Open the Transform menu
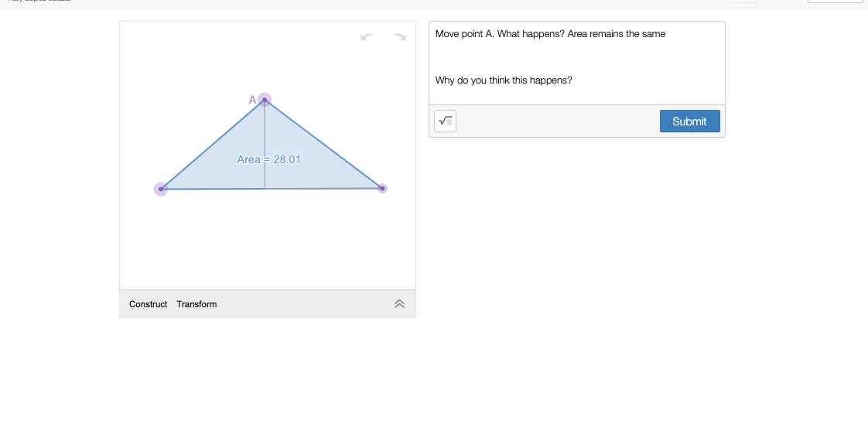 196,304
